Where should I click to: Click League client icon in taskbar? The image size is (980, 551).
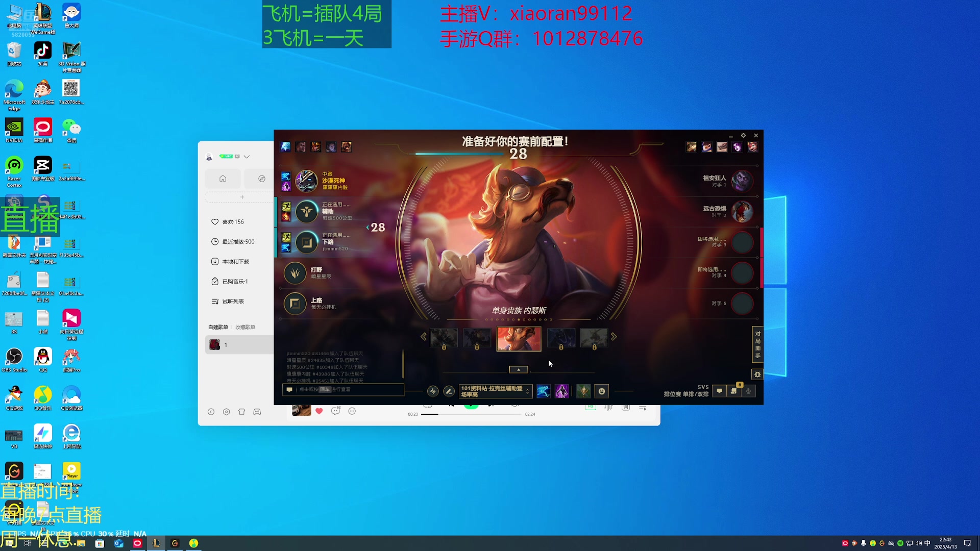[156, 543]
